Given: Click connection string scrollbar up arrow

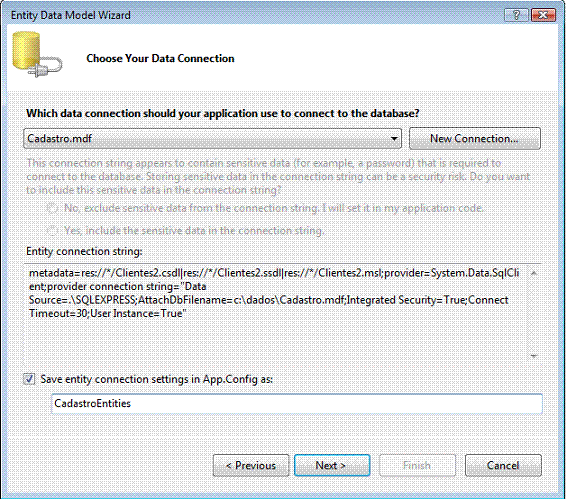Looking at the screenshot, I should 534,273.
